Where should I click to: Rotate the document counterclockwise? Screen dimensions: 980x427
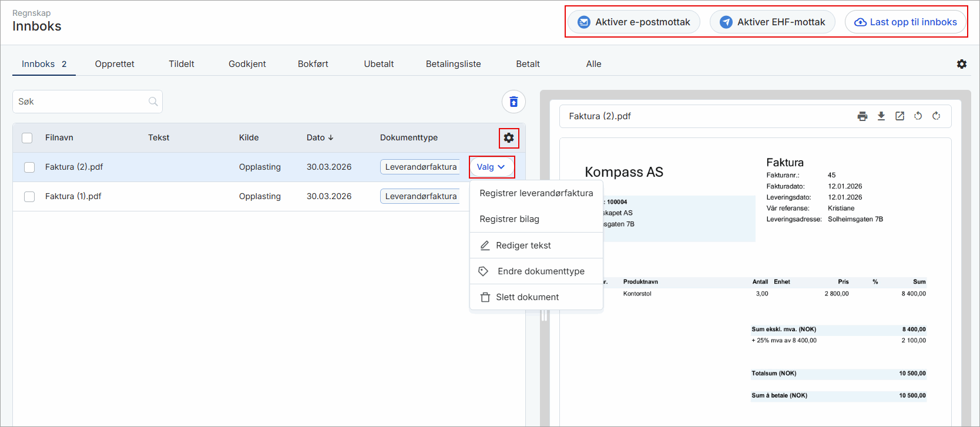(918, 116)
